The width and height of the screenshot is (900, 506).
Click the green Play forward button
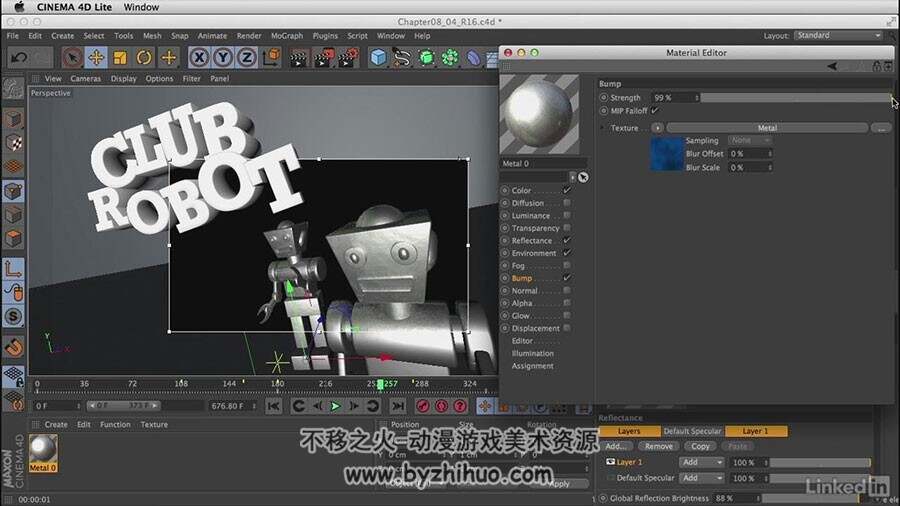[336, 406]
